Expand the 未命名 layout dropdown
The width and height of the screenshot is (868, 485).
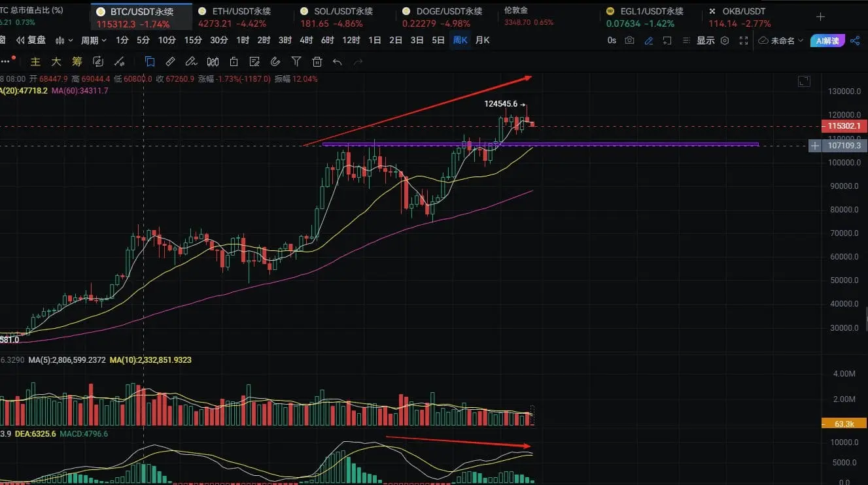[x=781, y=41]
